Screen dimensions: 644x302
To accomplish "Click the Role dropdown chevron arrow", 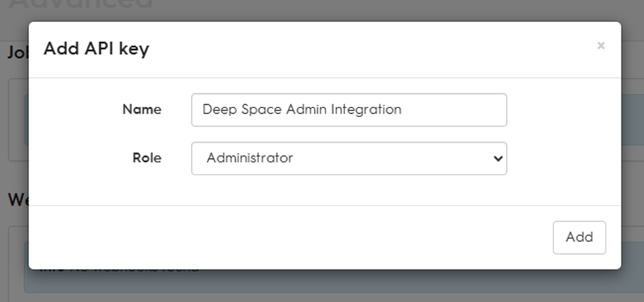I will (x=498, y=158).
